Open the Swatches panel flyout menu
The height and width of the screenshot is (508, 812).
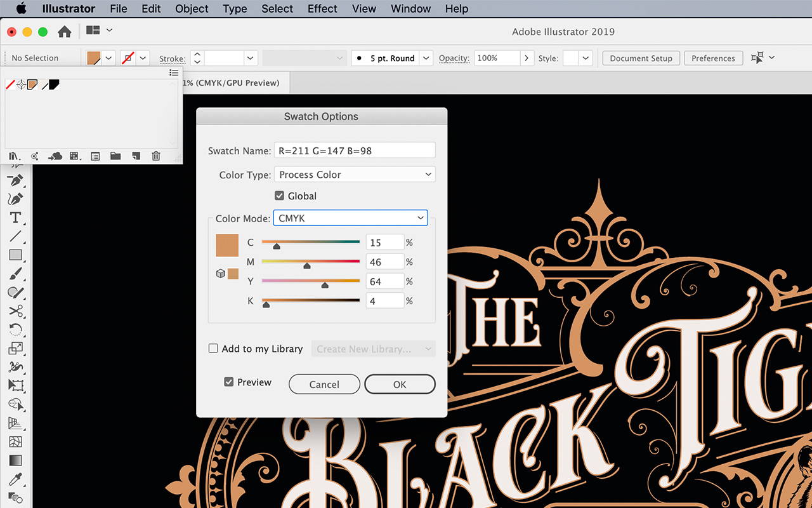click(174, 73)
